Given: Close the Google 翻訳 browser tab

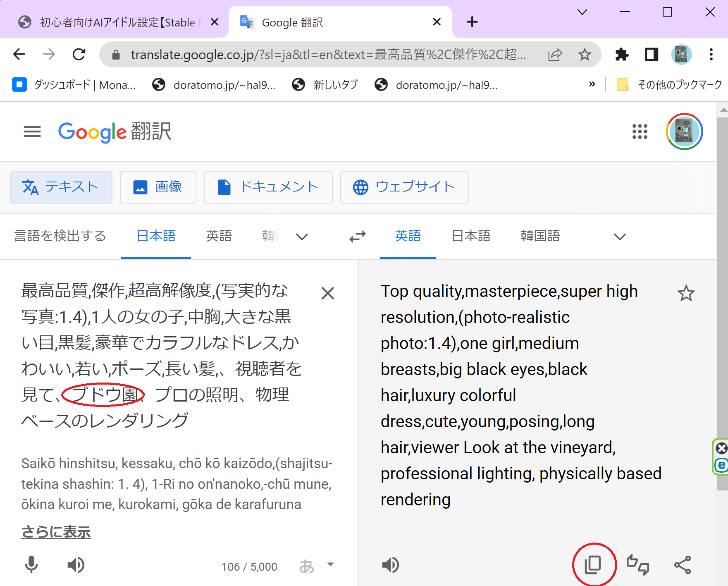Looking at the screenshot, I should [x=437, y=22].
